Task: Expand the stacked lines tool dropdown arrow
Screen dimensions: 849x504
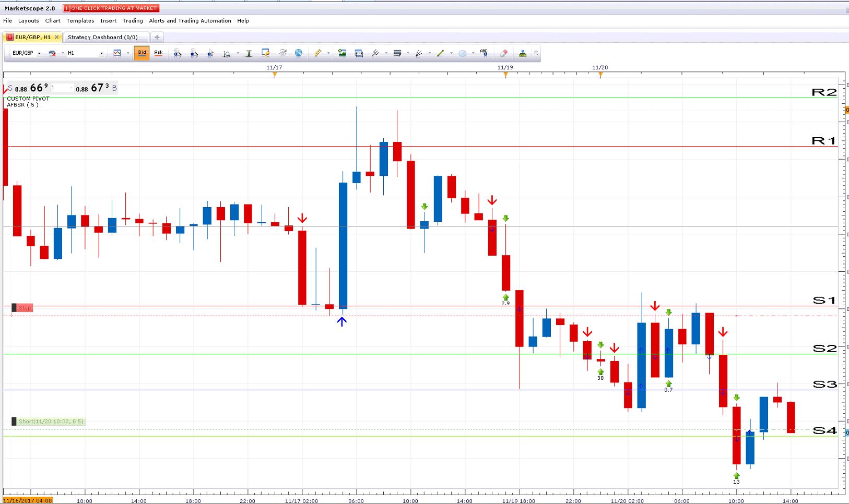Action: coord(408,53)
